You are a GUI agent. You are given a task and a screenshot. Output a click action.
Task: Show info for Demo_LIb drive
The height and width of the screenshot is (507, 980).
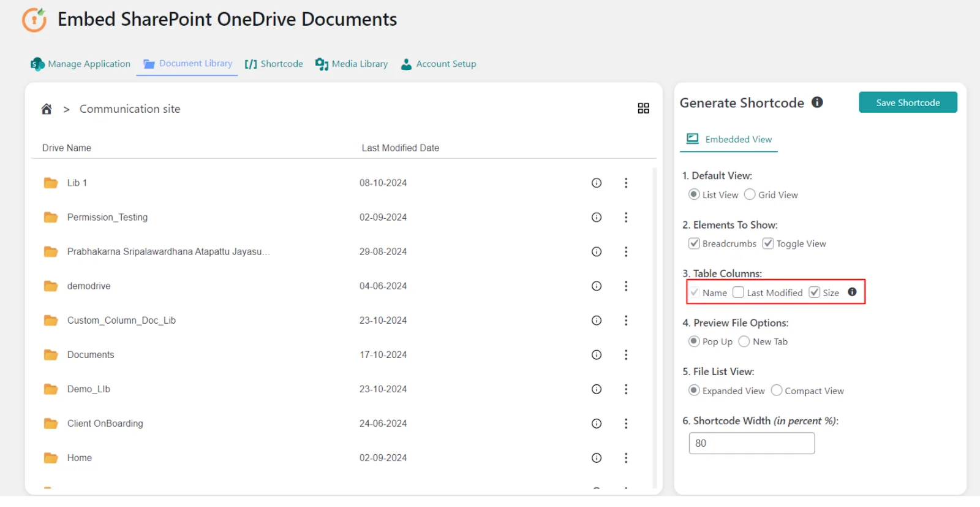tap(597, 389)
